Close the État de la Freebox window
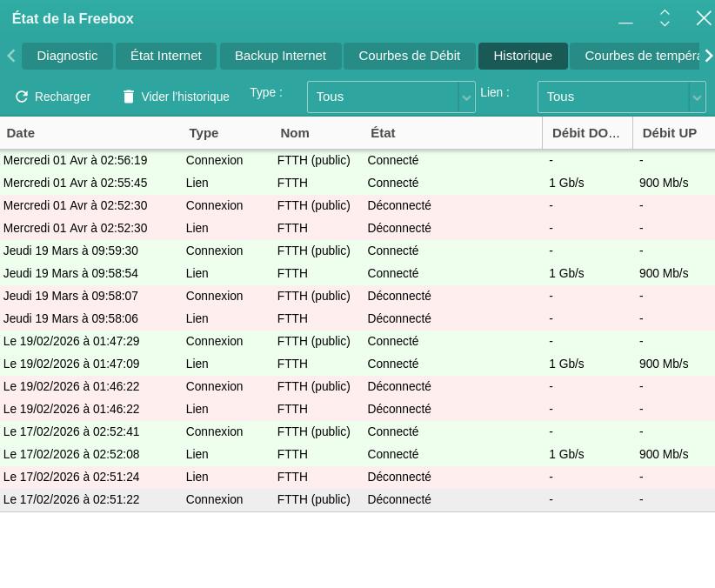 704,18
